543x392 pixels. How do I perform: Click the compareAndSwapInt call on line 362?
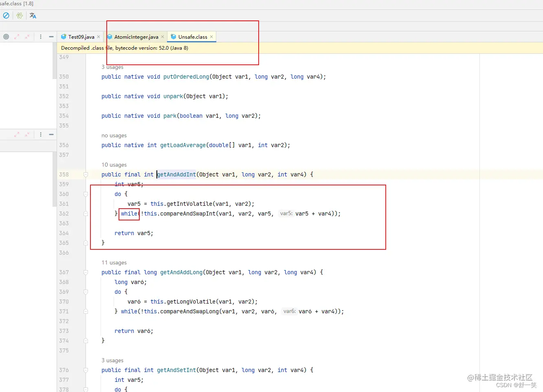click(x=188, y=214)
